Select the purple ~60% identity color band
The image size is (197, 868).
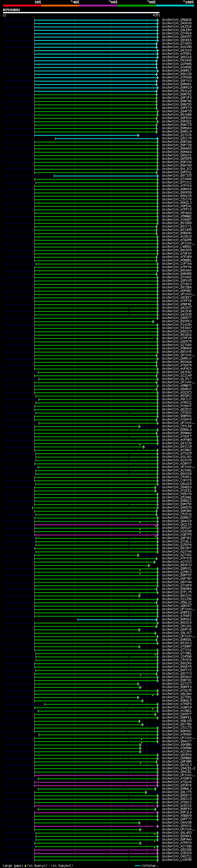tap(99, 6)
